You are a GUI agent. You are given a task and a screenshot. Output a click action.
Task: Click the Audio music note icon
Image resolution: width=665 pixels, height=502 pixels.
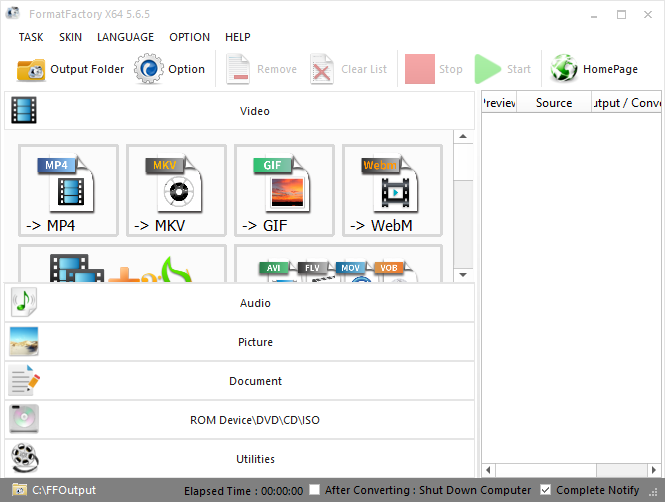click(24, 302)
